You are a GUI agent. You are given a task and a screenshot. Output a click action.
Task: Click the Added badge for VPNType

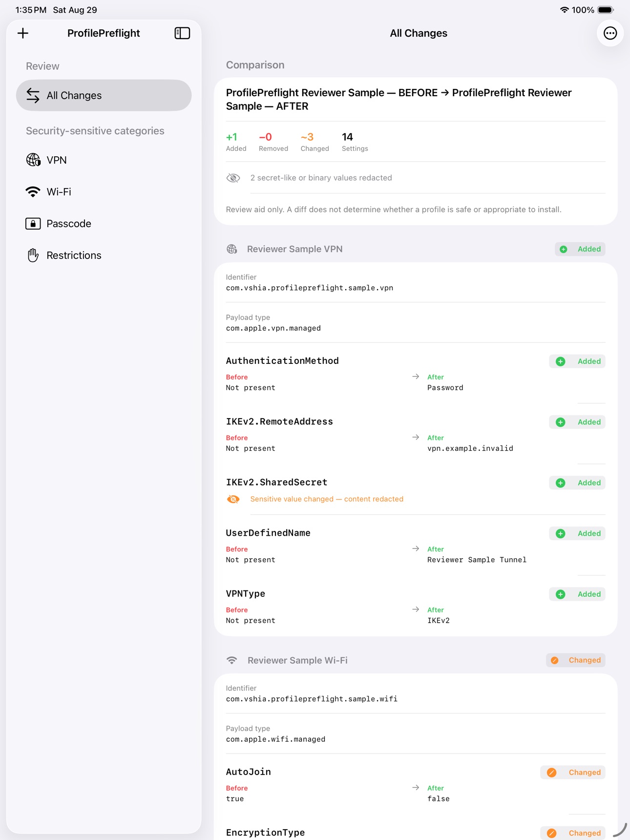pos(577,594)
